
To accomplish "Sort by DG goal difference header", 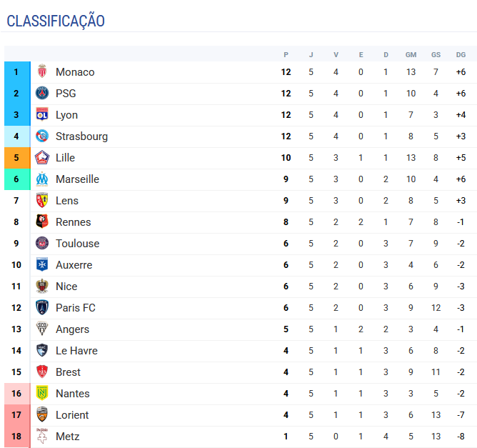I will click(x=461, y=55).
